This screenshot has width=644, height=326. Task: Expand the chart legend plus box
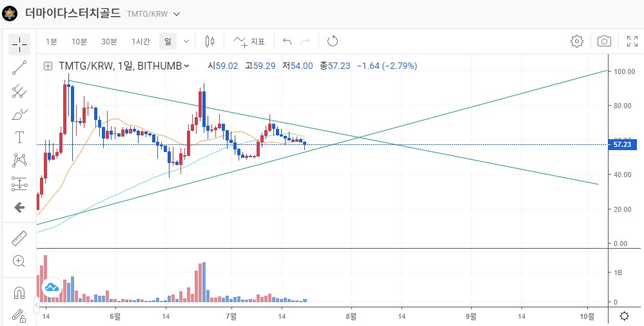pyautogui.click(x=48, y=66)
